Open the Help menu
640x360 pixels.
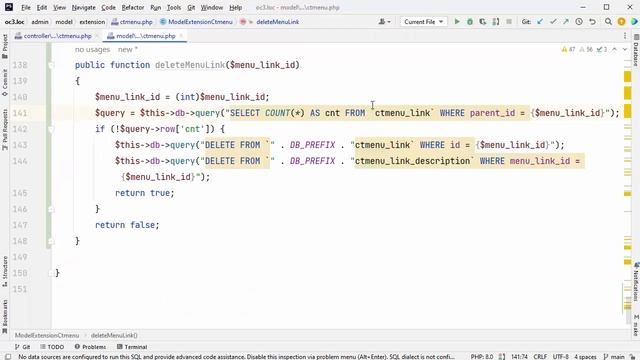(236, 7)
